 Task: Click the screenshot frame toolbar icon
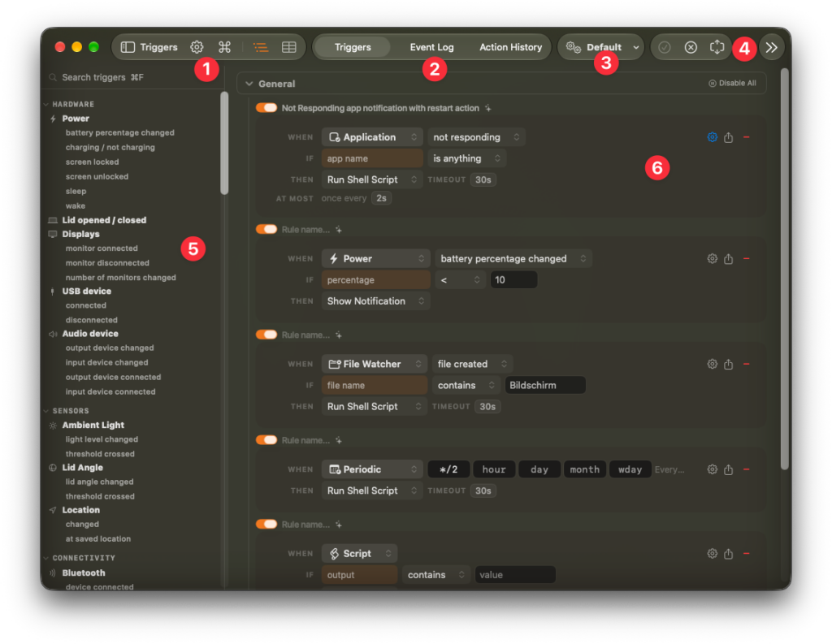pyautogui.click(x=717, y=47)
